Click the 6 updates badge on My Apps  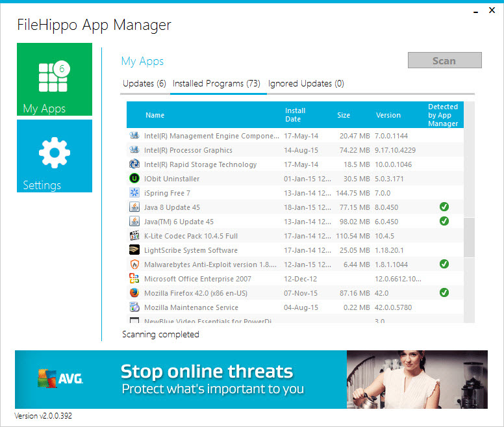pos(62,68)
